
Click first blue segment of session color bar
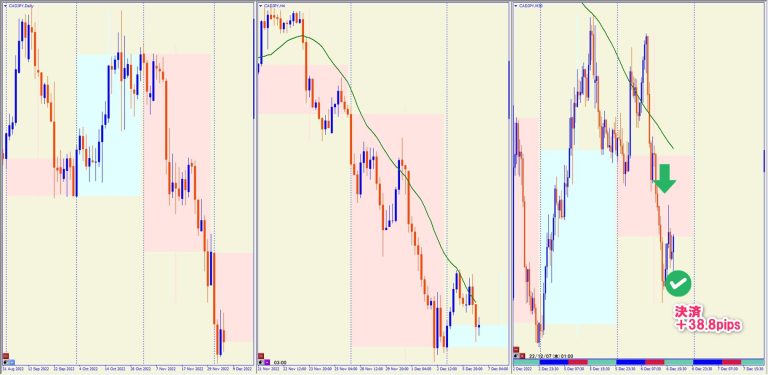point(554,362)
